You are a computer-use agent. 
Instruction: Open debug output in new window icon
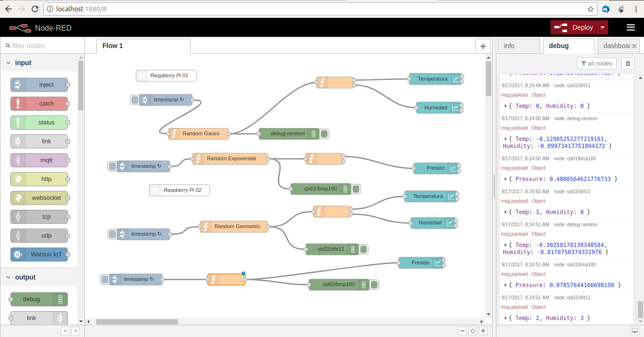[635, 331]
